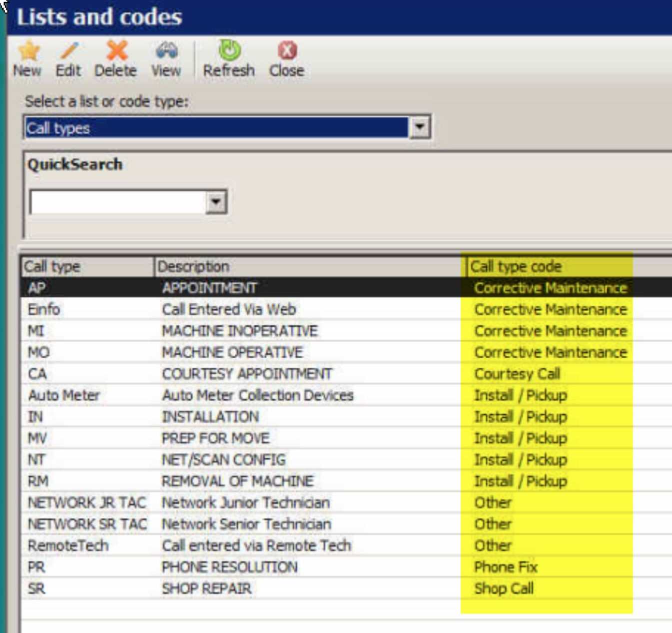Select the RM call type cell
This screenshot has width=672, height=633.
(x=38, y=482)
